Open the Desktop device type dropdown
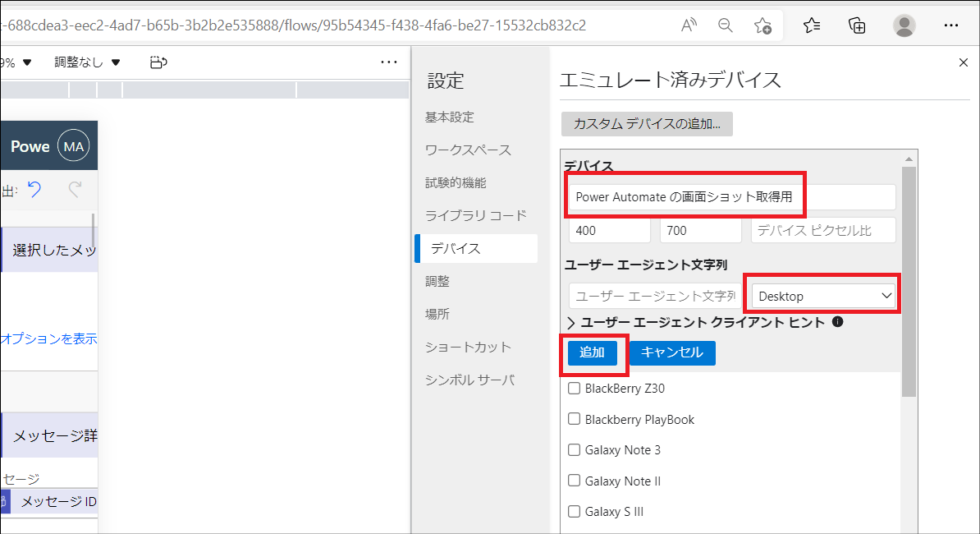This screenshot has height=534, width=980. (823, 296)
